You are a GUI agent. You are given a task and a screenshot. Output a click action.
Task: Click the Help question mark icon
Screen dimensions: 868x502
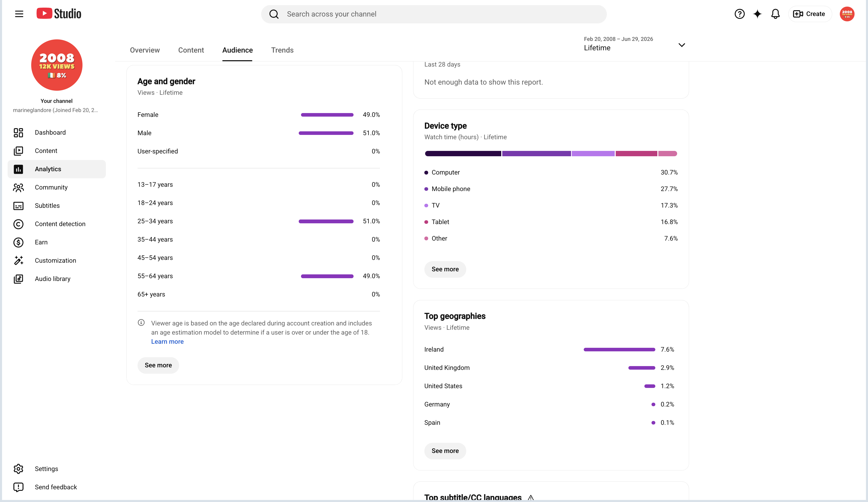[739, 14]
